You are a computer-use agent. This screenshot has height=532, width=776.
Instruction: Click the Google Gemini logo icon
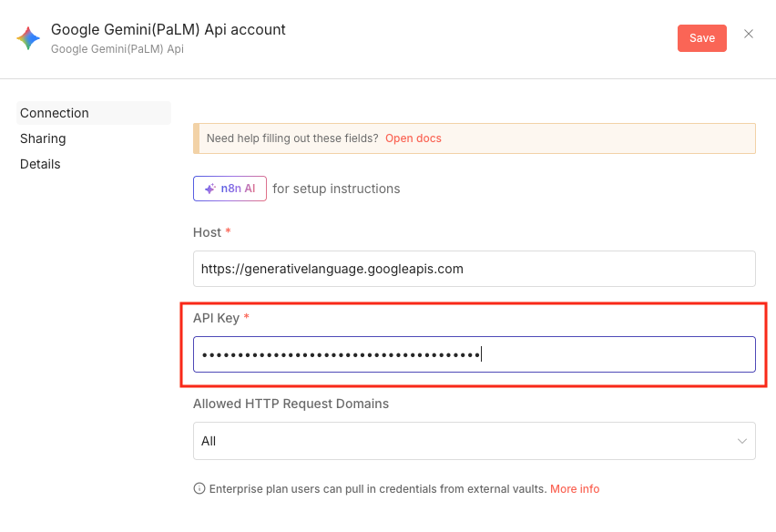(x=28, y=38)
